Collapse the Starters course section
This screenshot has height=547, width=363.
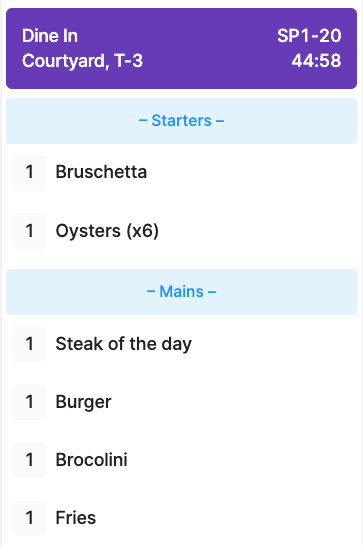point(181,121)
